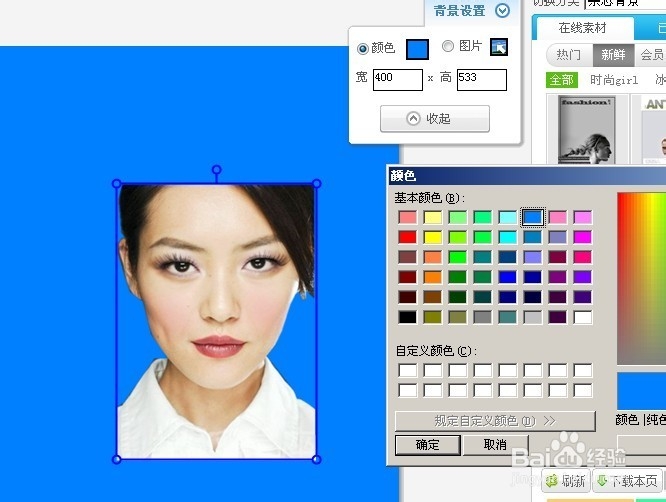This screenshot has width=666, height=502.
Task: Click the background image picker icon
Action: (x=499, y=47)
